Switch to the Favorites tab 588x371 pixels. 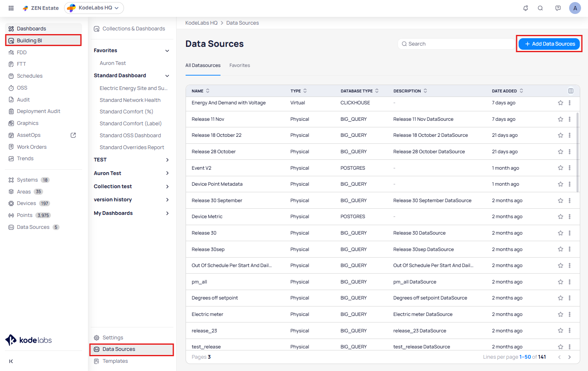click(239, 65)
